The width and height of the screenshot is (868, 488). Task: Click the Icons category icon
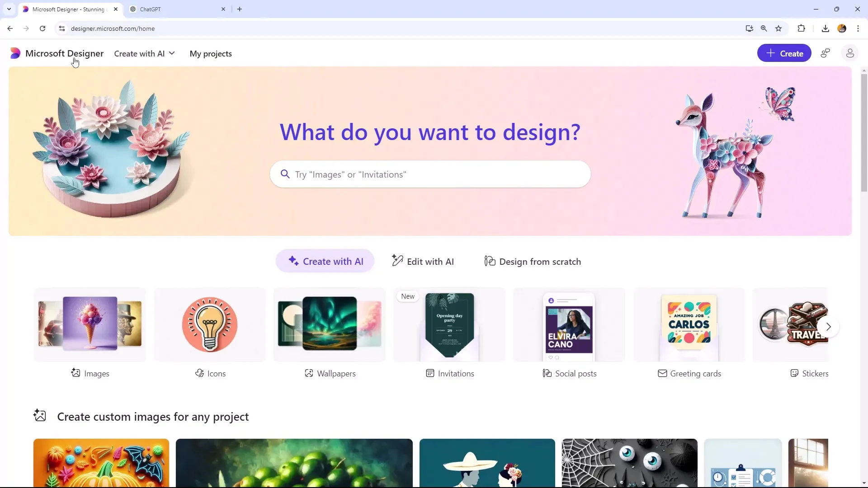[210, 324]
